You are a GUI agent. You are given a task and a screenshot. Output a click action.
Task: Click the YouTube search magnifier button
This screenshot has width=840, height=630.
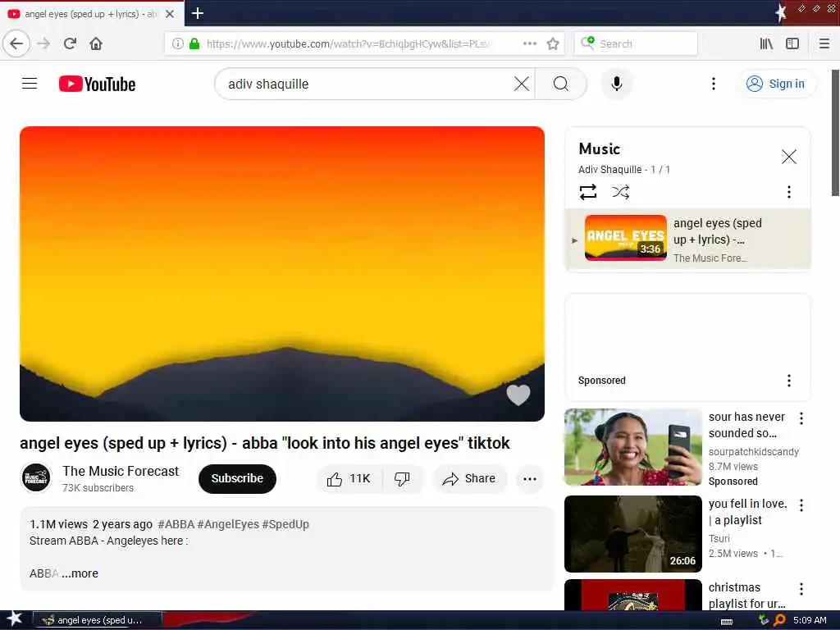click(x=561, y=84)
